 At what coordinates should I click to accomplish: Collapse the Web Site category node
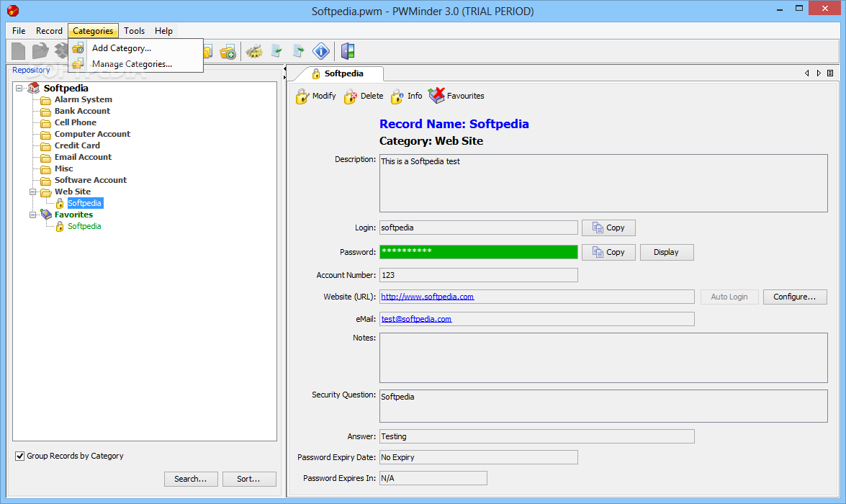click(33, 192)
